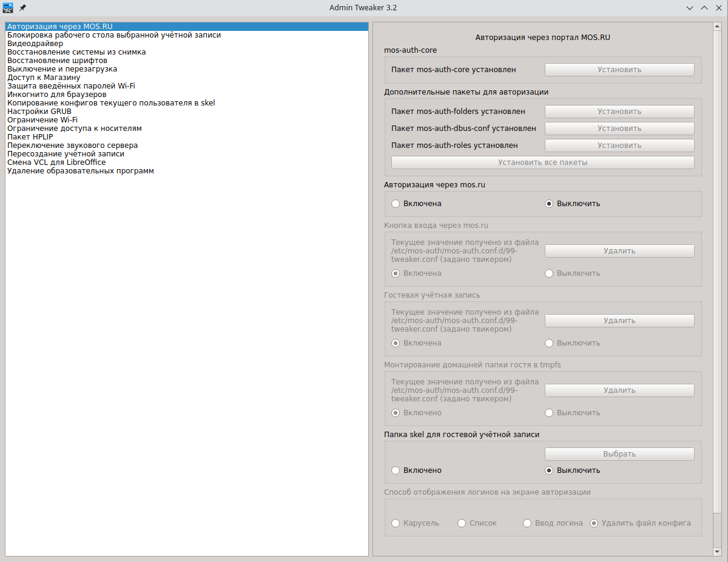
Task: Enable "Включено" for Папка skel guest account
Action: pyautogui.click(x=396, y=470)
